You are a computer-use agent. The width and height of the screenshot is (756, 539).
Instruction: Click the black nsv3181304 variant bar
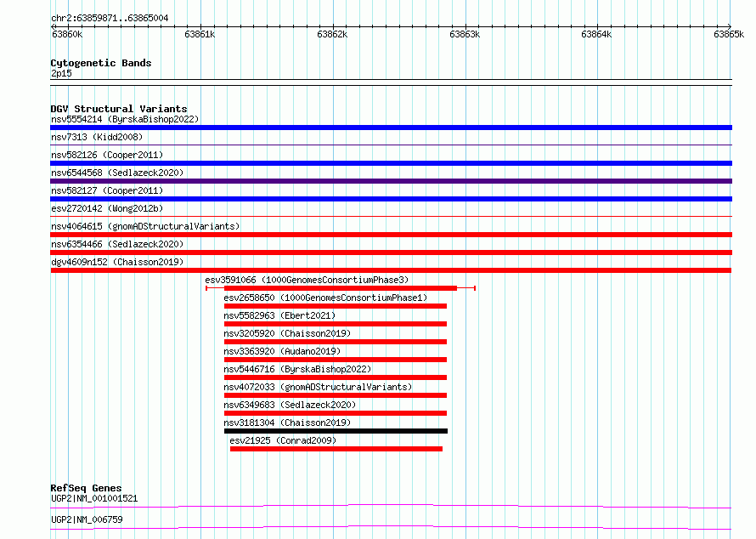pos(336,431)
